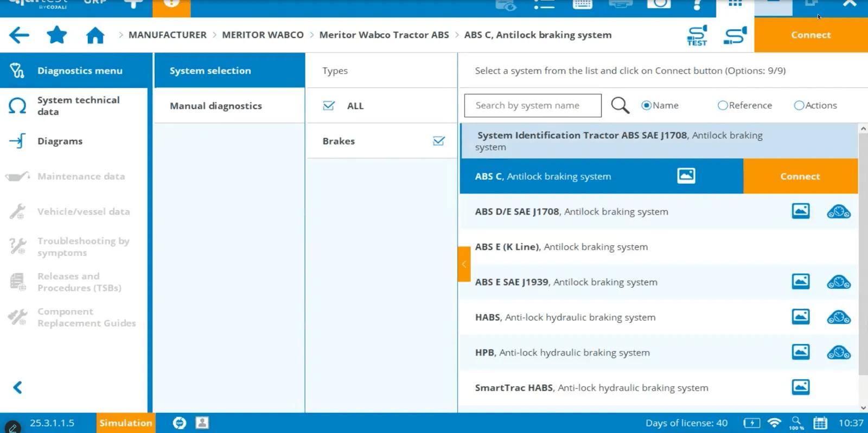
Task: Select the Name search radio button
Action: click(x=646, y=105)
